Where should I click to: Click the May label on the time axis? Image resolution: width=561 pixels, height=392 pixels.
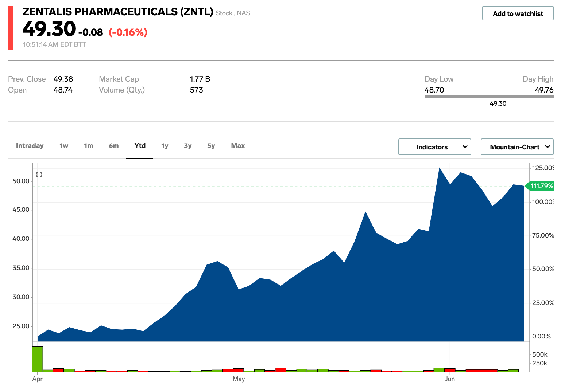(x=239, y=379)
